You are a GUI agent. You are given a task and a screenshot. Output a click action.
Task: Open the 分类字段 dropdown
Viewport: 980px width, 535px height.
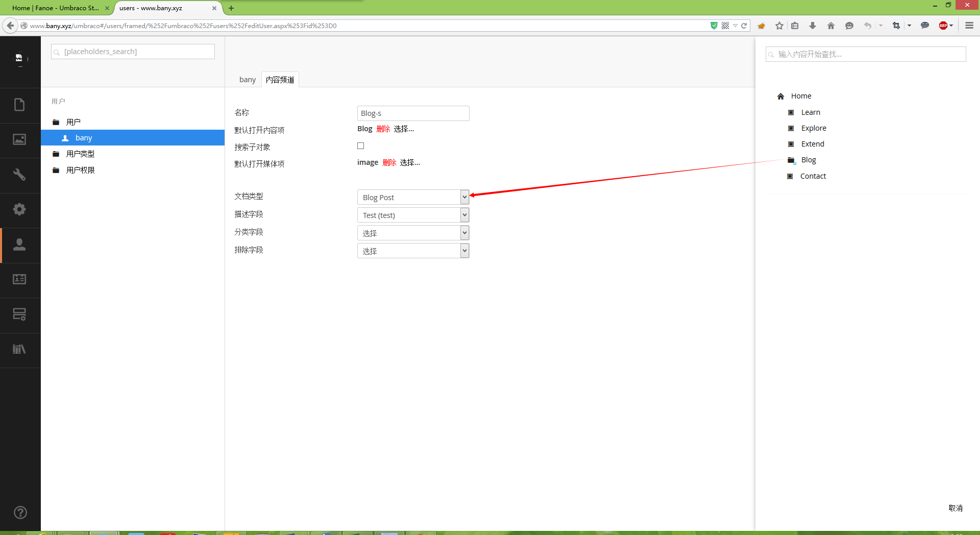click(x=413, y=233)
